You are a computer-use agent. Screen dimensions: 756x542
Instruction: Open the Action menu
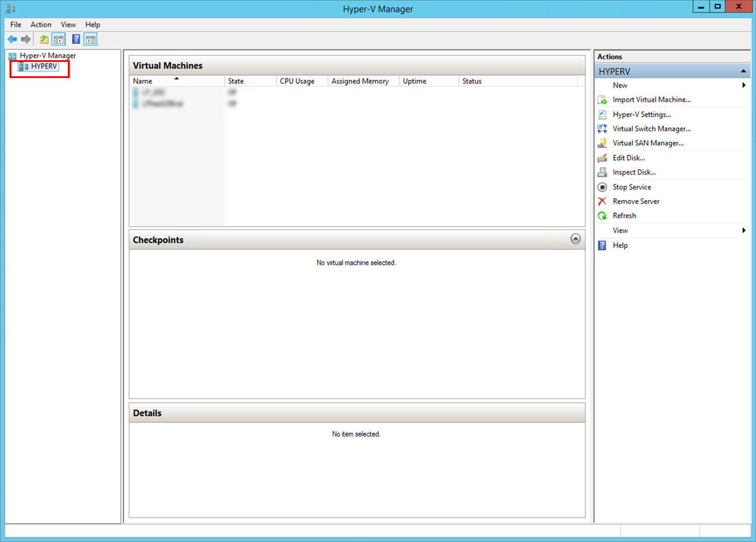point(40,24)
